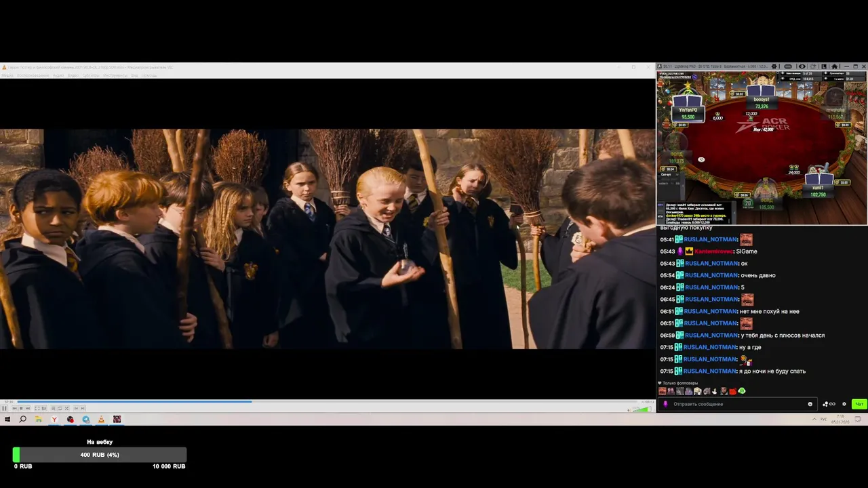The width and height of the screenshot is (868, 488).
Task: Click the На вебку donation goal bar
Action: 100,455
